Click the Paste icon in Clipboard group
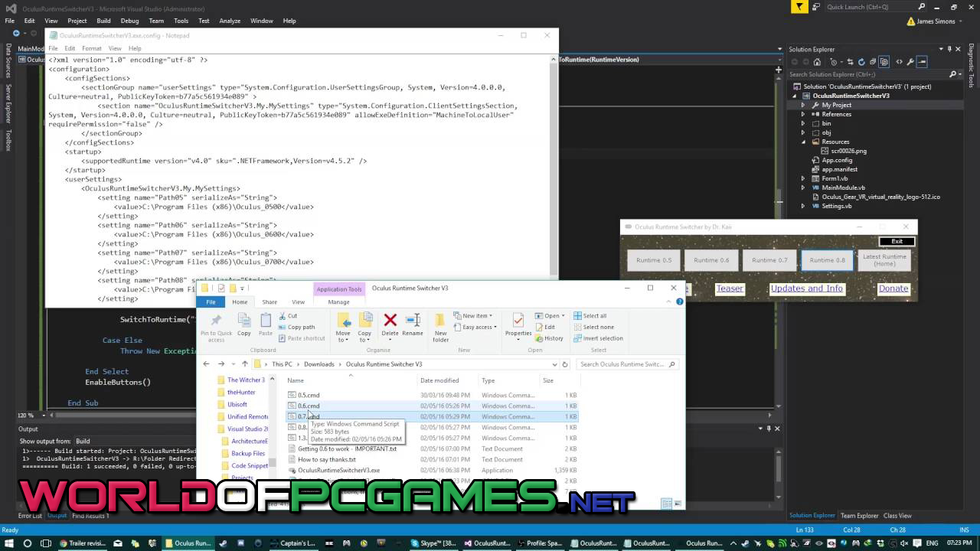 tap(266, 320)
